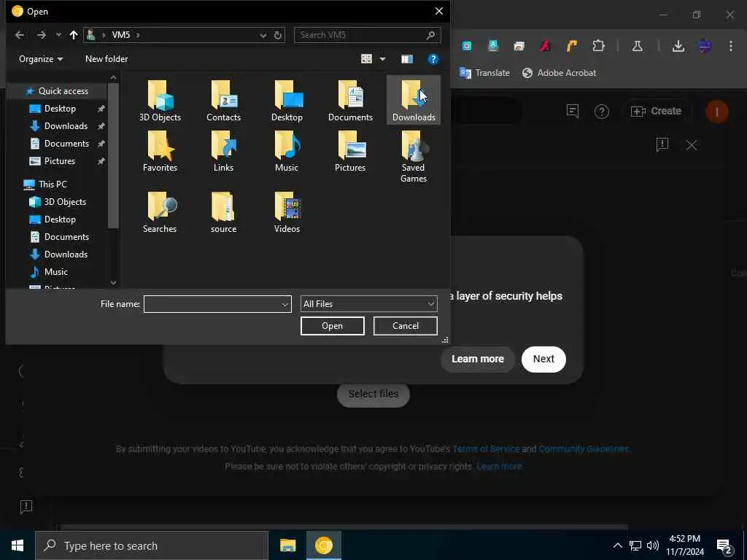Cancel the Open dialog
The width and height of the screenshot is (747, 560).
point(406,326)
